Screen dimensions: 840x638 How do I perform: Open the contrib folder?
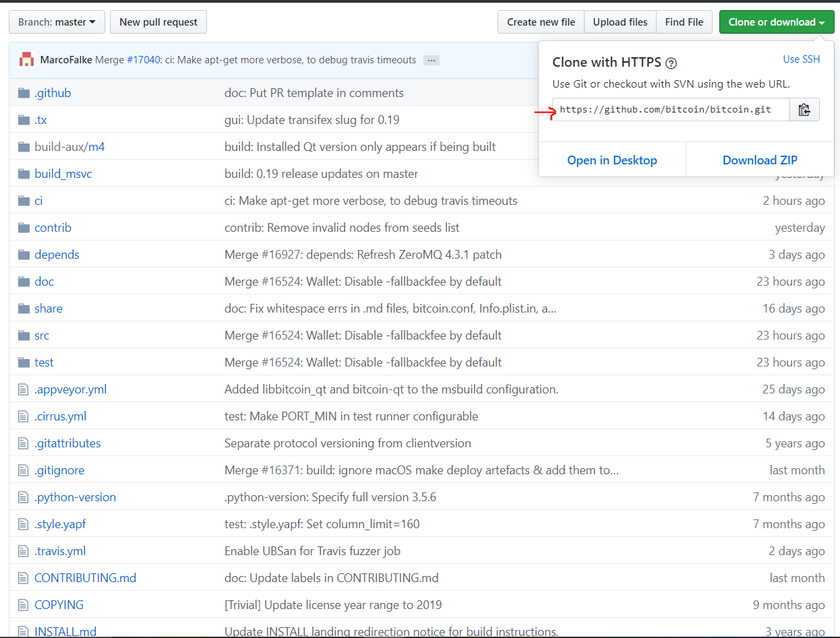point(53,228)
